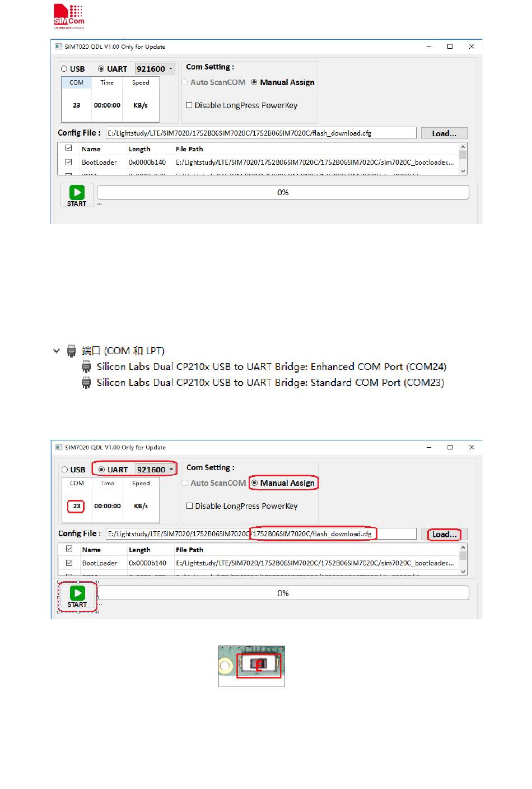Select the Enhanced COM Port (COM24) device entry
Viewport: 532px width, 789px height.
pyautogui.click(x=272, y=367)
